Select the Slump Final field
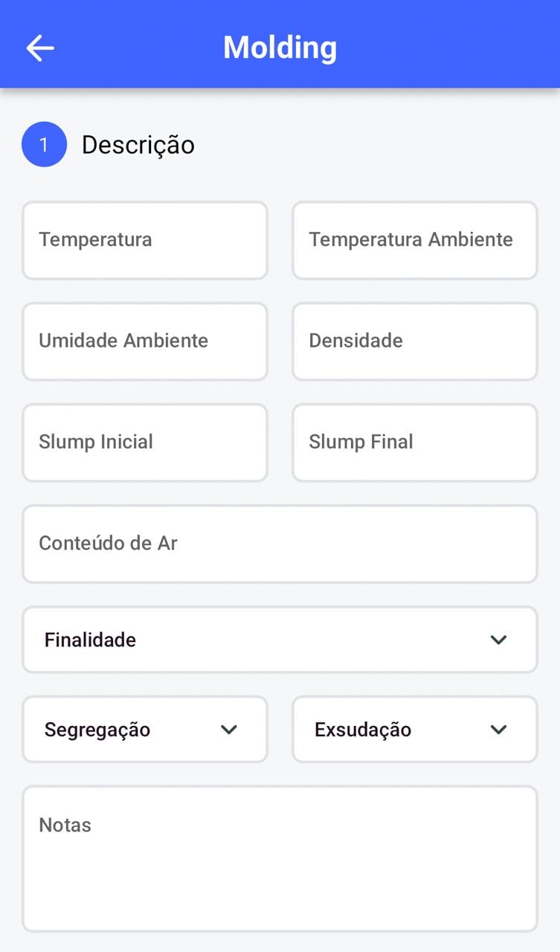Image resolution: width=560 pixels, height=952 pixels. click(x=414, y=443)
